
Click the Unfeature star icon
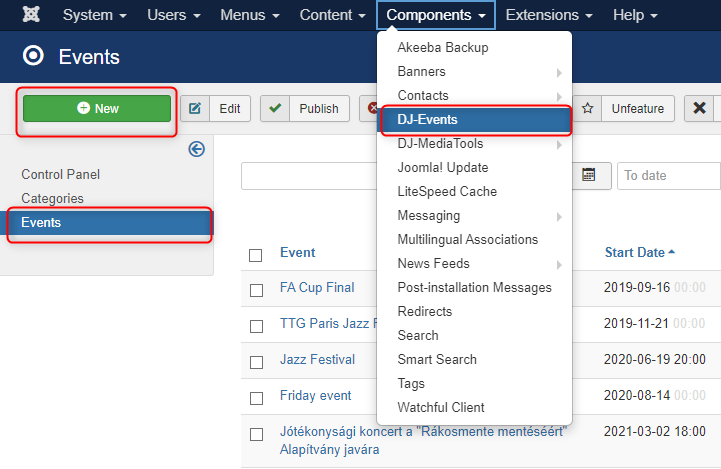[x=587, y=109]
